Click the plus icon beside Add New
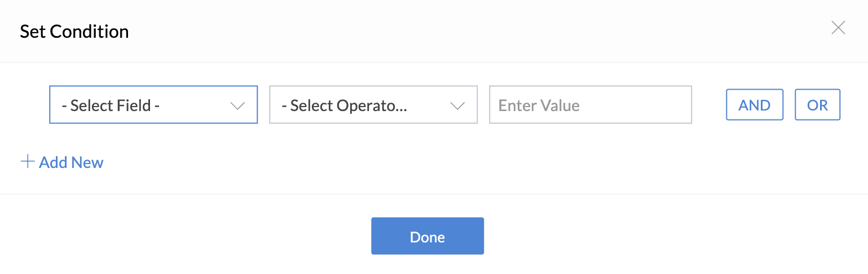The width and height of the screenshot is (868, 274). tap(27, 162)
